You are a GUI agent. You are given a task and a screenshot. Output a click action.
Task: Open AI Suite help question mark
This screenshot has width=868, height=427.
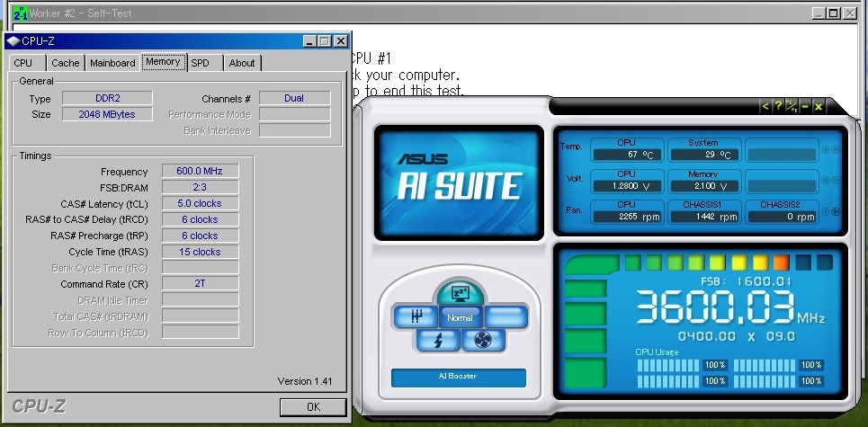point(778,106)
